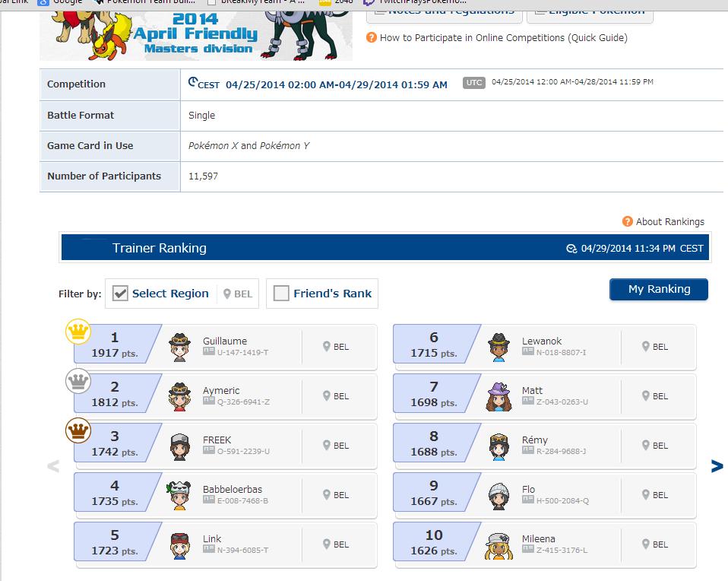Click the Trainer Ranking heading
Viewport: 728px width, 581px height.
point(160,248)
